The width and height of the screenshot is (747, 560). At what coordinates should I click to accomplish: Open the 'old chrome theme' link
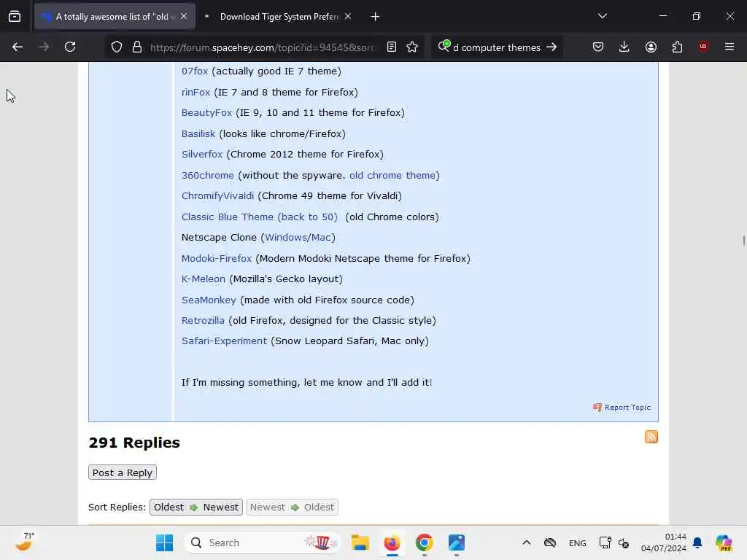point(392,175)
